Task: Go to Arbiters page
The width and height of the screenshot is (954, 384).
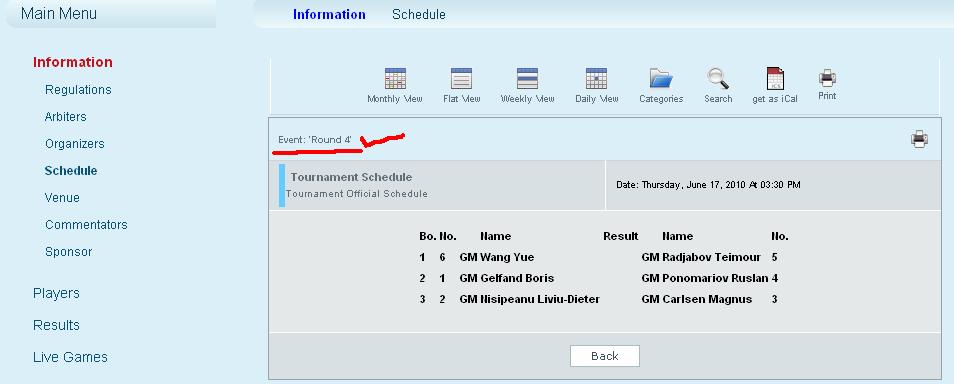Action: [66, 116]
